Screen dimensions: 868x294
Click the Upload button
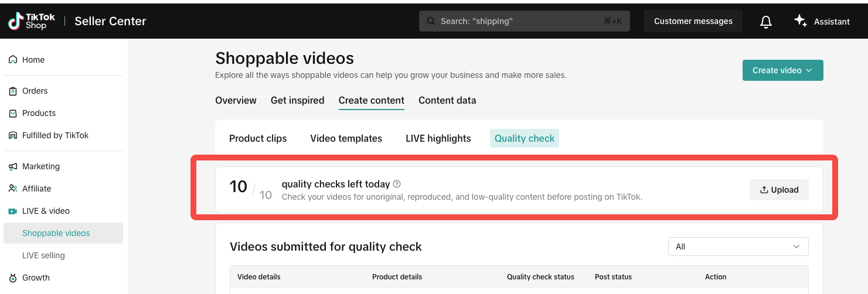779,190
